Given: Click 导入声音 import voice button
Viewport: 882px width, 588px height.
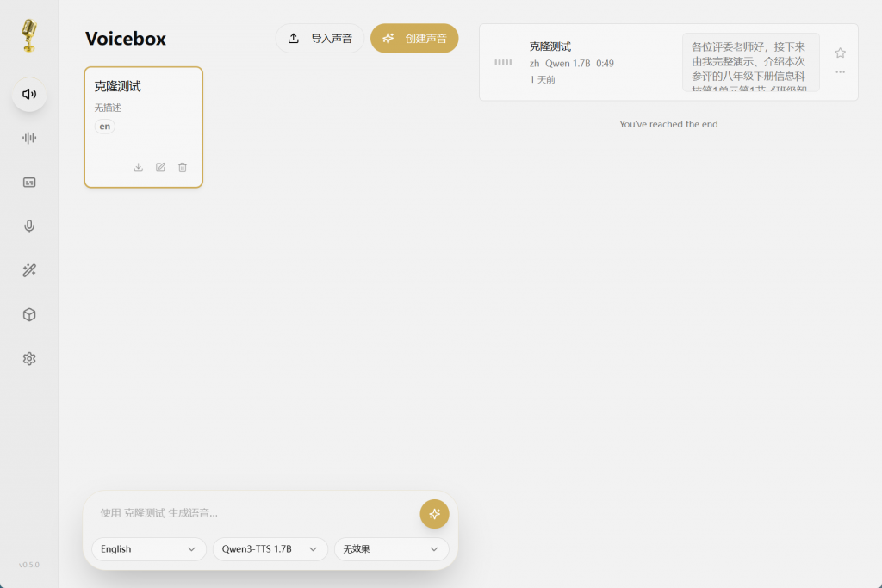Looking at the screenshot, I should [x=320, y=38].
